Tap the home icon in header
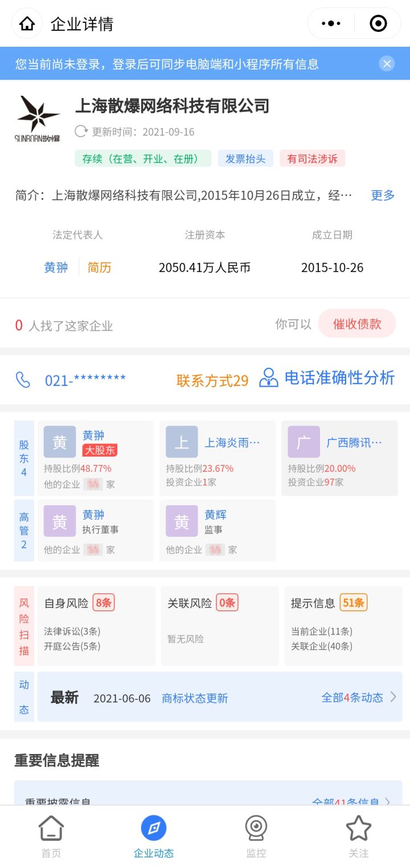The height and width of the screenshot is (868, 410). [x=27, y=23]
